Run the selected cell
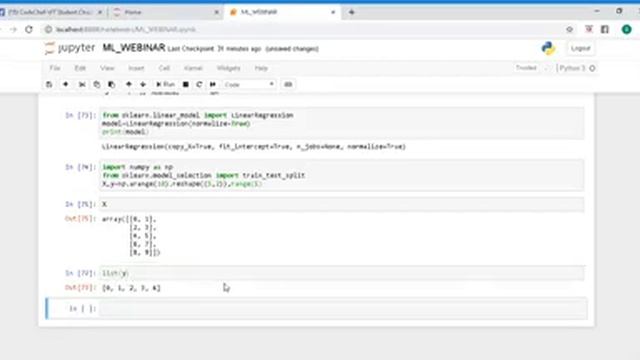 click(x=165, y=84)
